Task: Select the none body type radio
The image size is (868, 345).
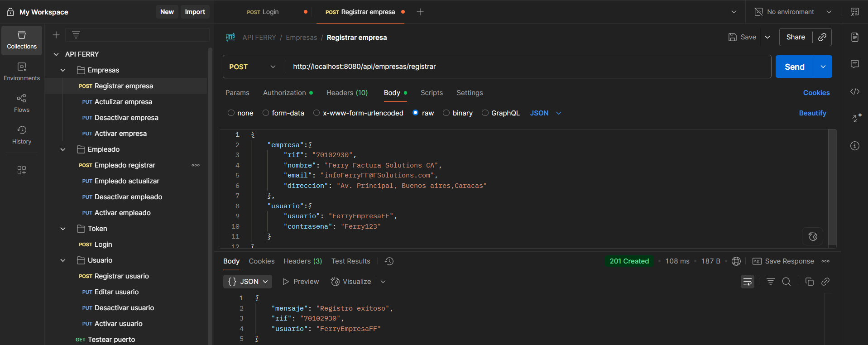Action: click(x=231, y=113)
